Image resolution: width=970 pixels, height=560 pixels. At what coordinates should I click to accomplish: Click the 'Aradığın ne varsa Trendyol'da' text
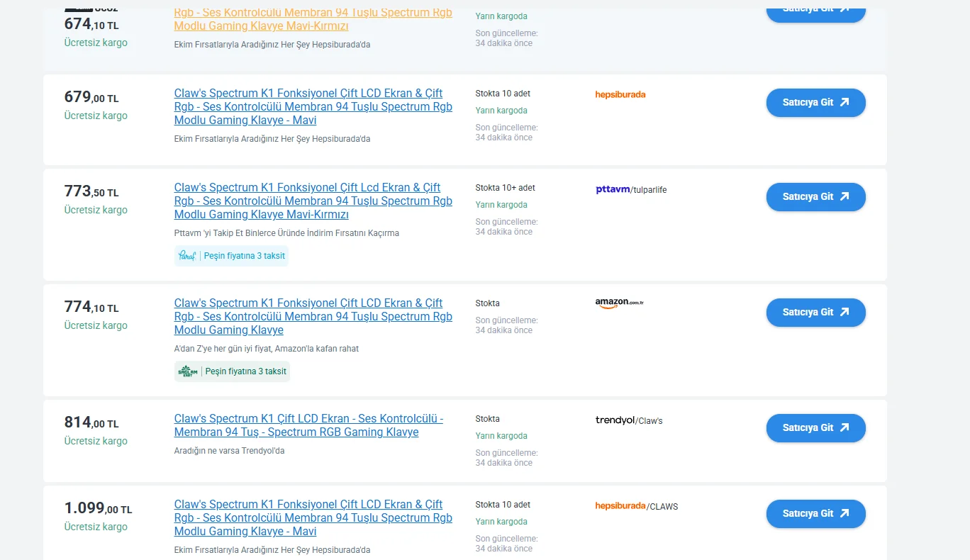(x=229, y=451)
